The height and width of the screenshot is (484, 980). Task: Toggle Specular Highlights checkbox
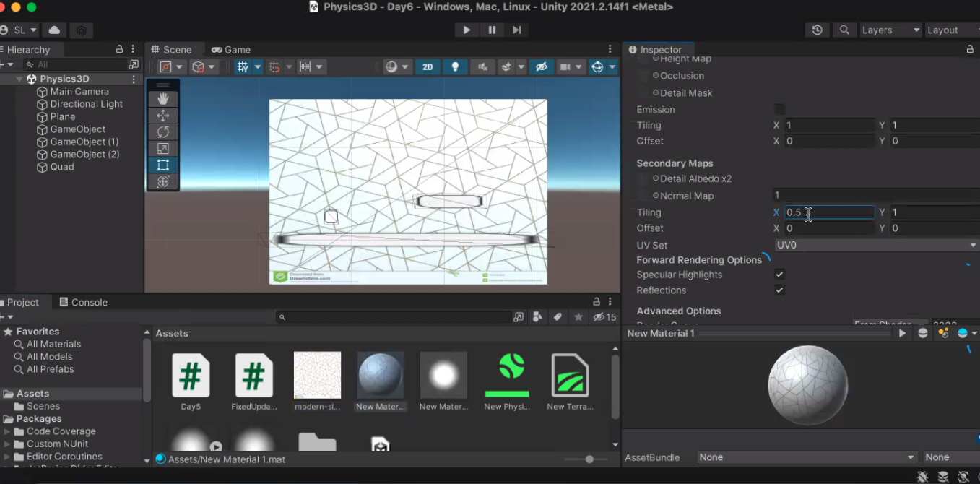coord(779,275)
